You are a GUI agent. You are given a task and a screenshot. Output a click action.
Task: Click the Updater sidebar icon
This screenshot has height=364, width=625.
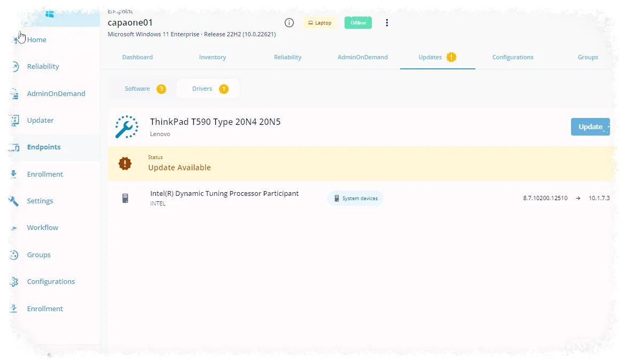(14, 120)
